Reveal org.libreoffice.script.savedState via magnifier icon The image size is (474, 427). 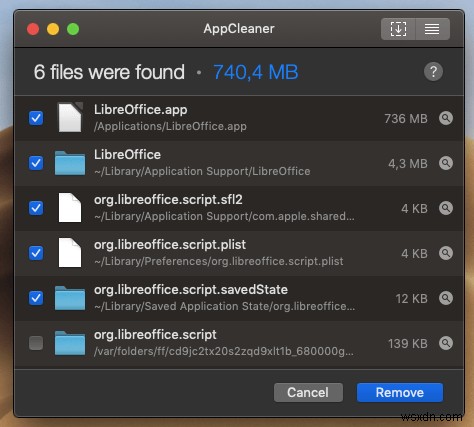tap(446, 298)
